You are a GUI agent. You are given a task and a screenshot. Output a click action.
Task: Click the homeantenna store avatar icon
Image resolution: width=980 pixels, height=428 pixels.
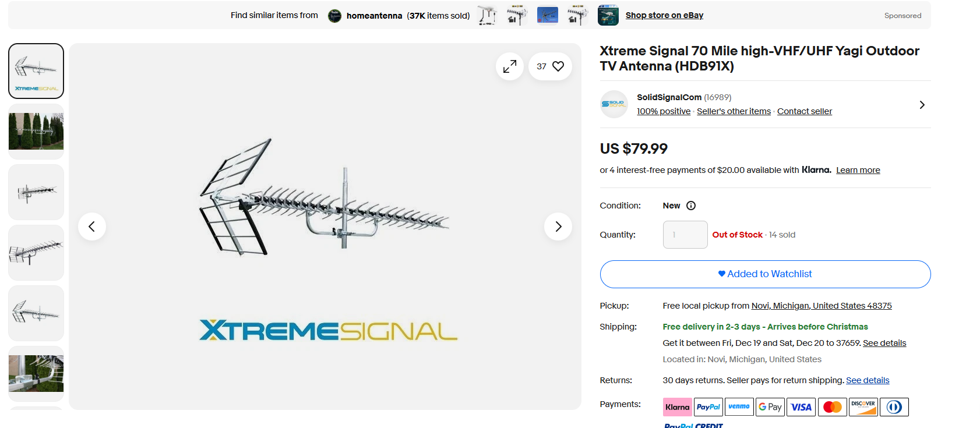point(334,16)
